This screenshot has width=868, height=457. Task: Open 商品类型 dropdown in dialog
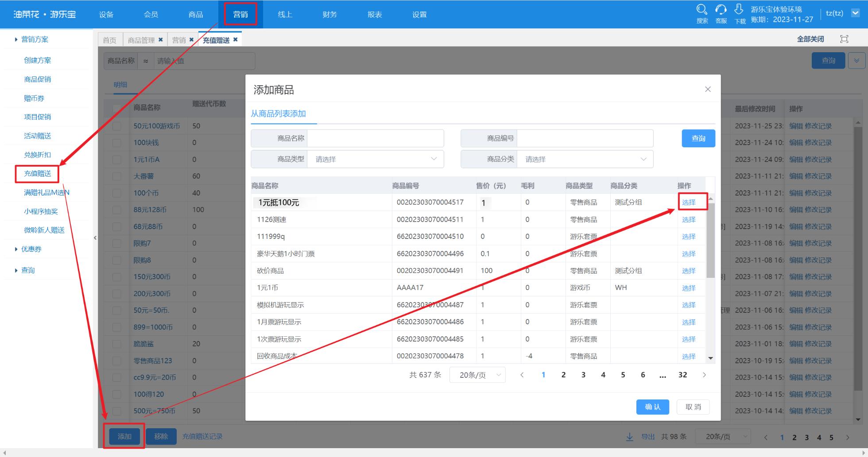click(x=376, y=159)
